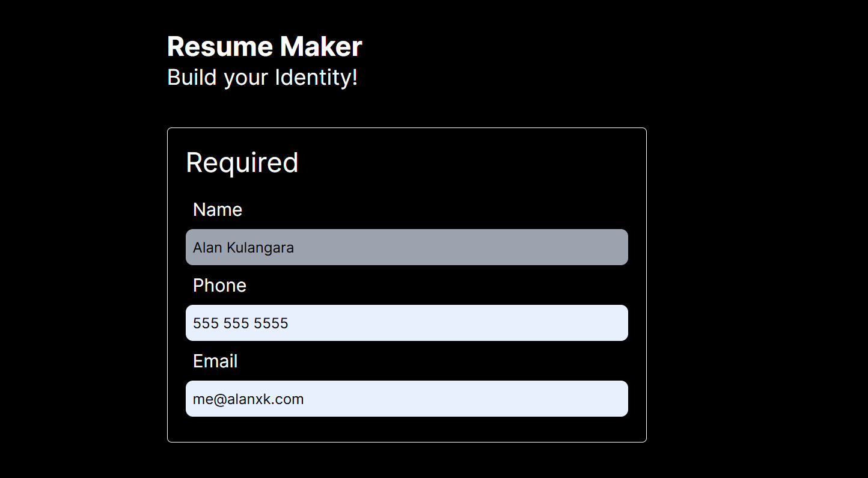The width and height of the screenshot is (868, 478).
Task: Click the 5555 ending phone digits
Action: [271, 323]
